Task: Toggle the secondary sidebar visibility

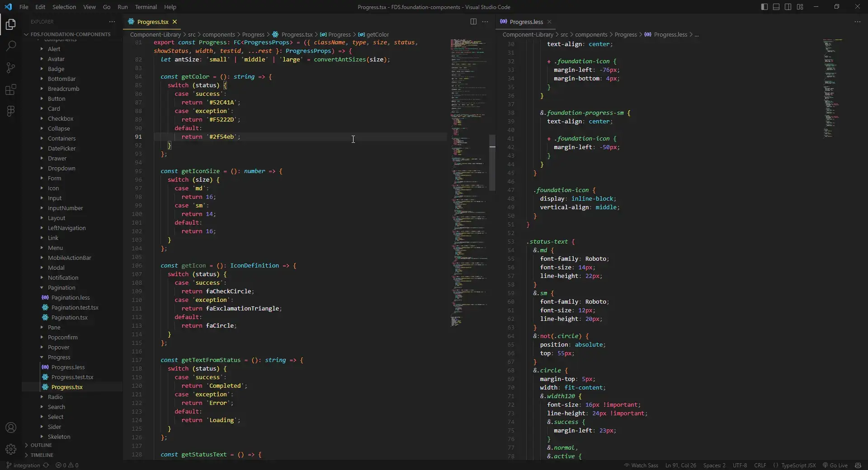Action: (788, 7)
